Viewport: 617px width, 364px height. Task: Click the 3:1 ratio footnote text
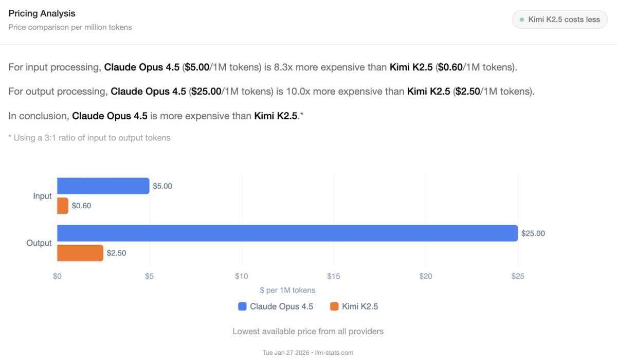click(x=89, y=138)
